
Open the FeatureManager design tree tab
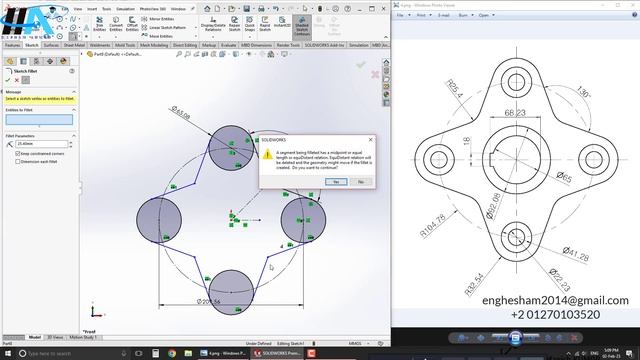pos(10,61)
